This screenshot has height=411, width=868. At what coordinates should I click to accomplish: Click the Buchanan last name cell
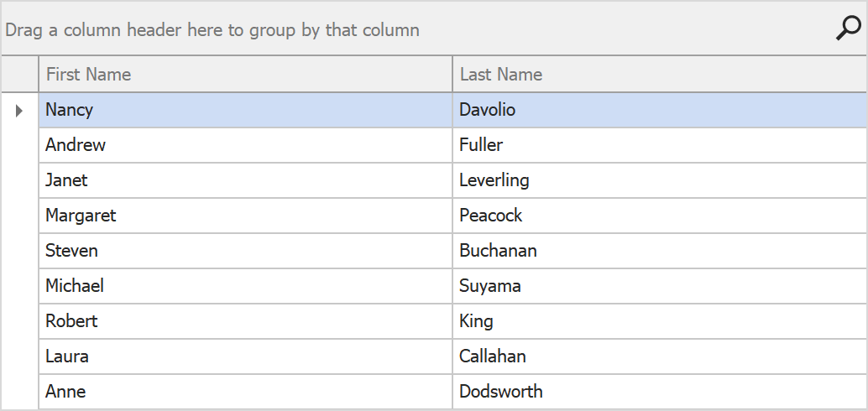point(498,251)
